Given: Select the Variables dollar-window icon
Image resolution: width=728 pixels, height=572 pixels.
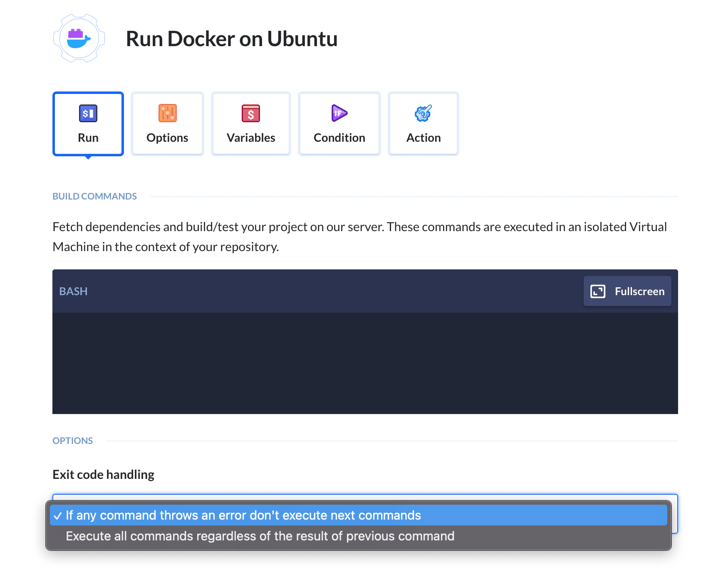Looking at the screenshot, I should coord(251,113).
